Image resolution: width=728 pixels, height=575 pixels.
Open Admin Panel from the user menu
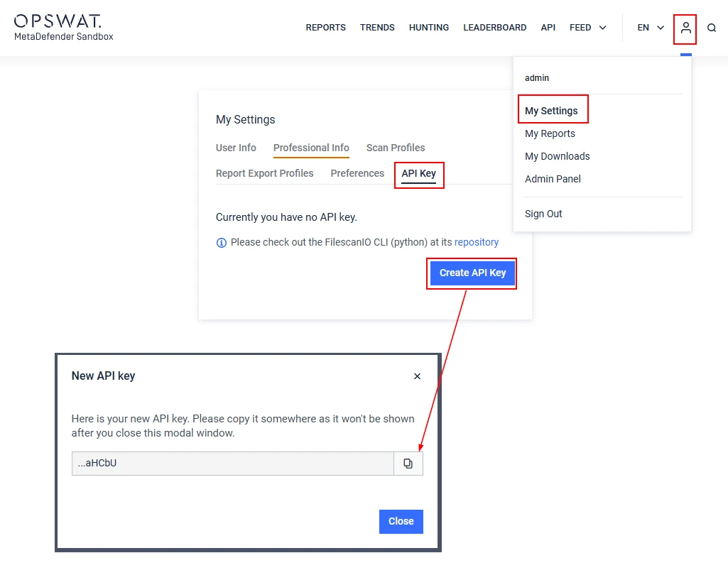(553, 179)
